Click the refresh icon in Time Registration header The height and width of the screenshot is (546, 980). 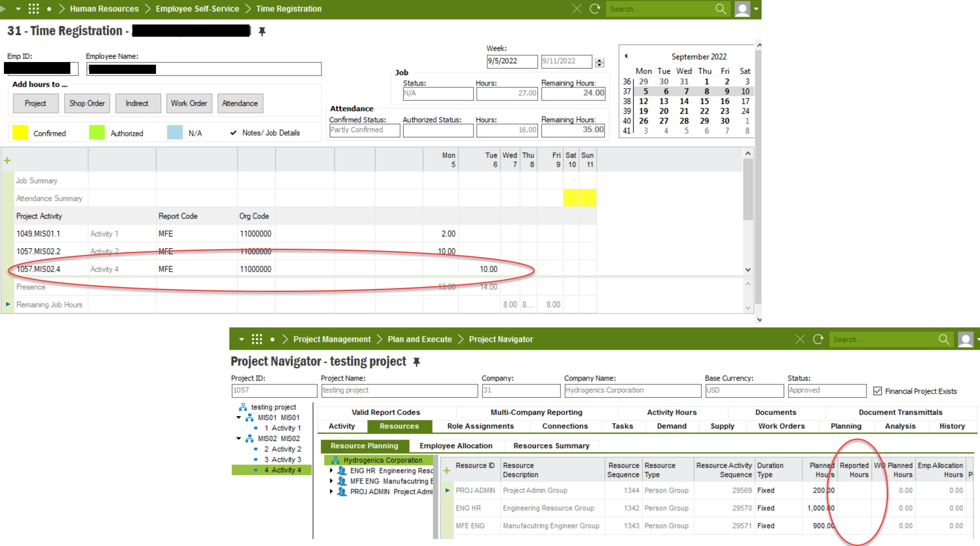coord(595,9)
